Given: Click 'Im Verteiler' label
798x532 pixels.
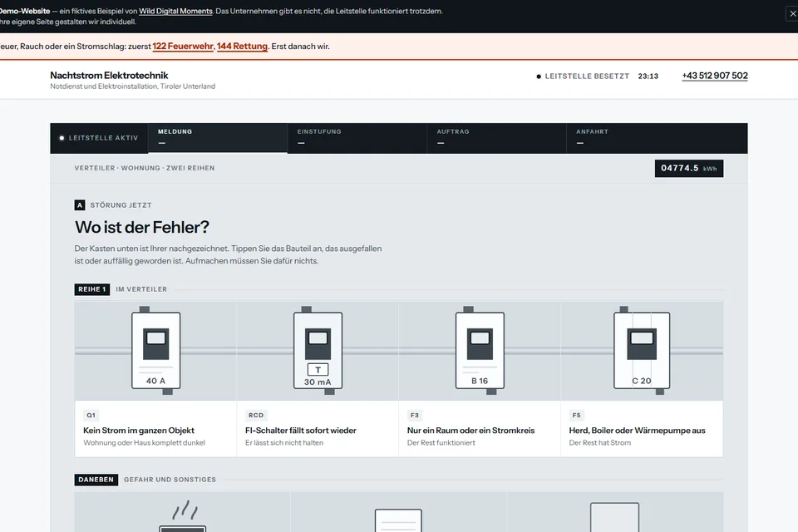Looking at the screenshot, I should click(x=141, y=289).
